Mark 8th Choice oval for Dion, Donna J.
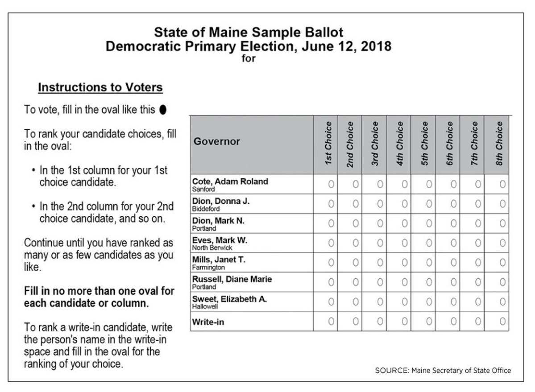The image size is (535, 392). [502, 204]
